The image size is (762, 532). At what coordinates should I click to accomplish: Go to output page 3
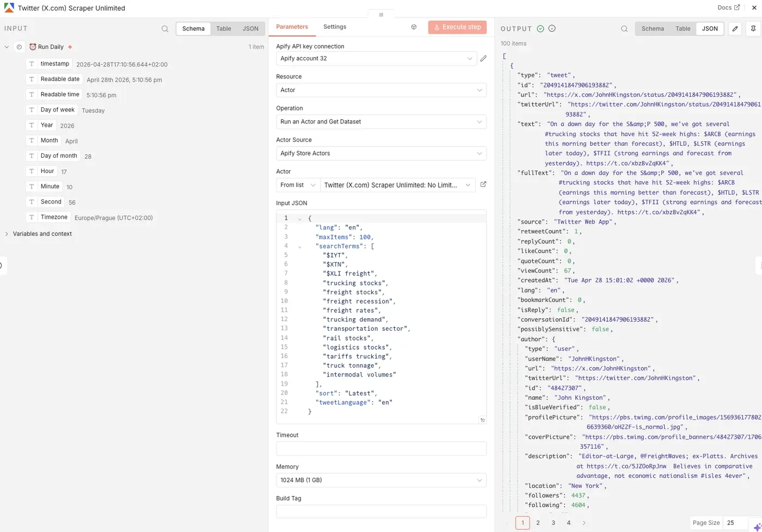[x=554, y=523]
